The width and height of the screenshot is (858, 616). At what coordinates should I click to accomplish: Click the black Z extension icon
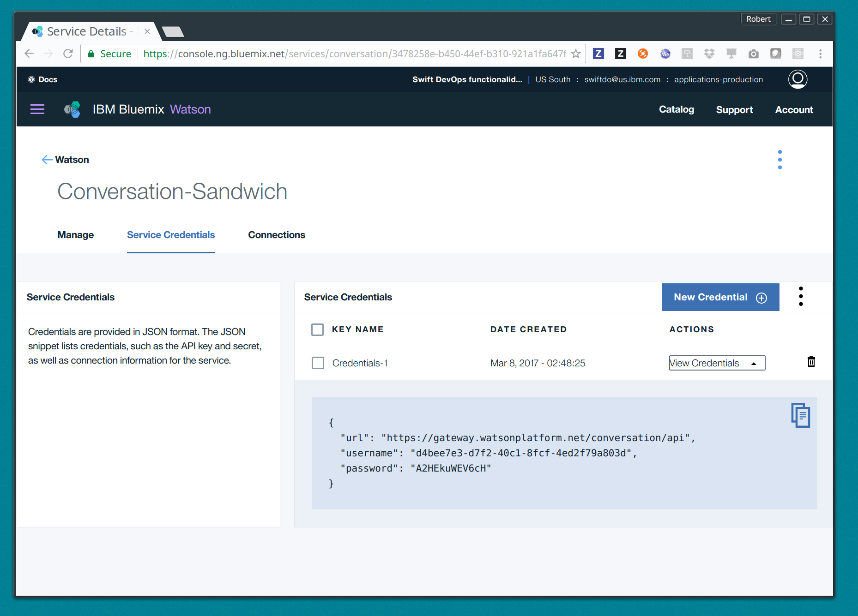click(x=621, y=54)
